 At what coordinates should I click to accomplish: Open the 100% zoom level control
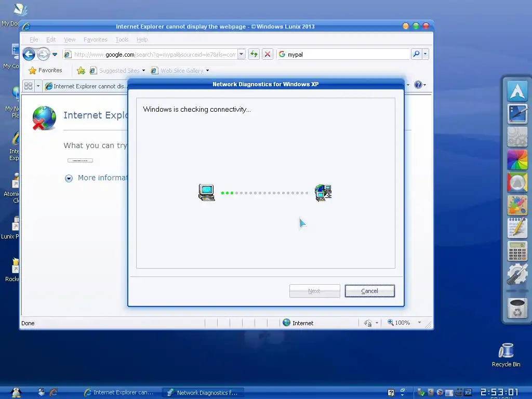click(x=399, y=323)
